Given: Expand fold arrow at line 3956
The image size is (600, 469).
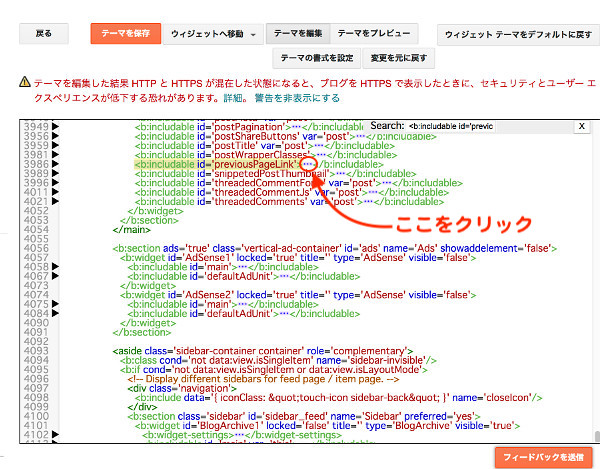Looking at the screenshot, I should point(55,136).
